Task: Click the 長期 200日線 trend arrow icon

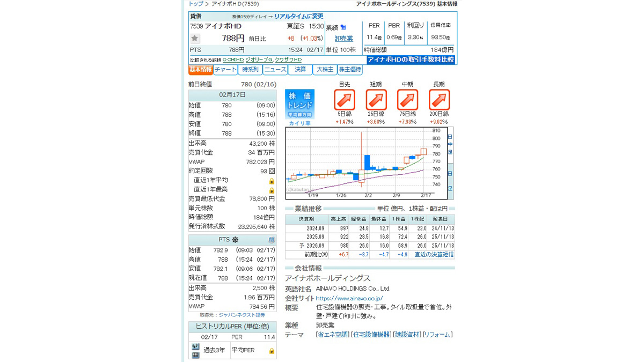Action: pyautogui.click(x=439, y=100)
